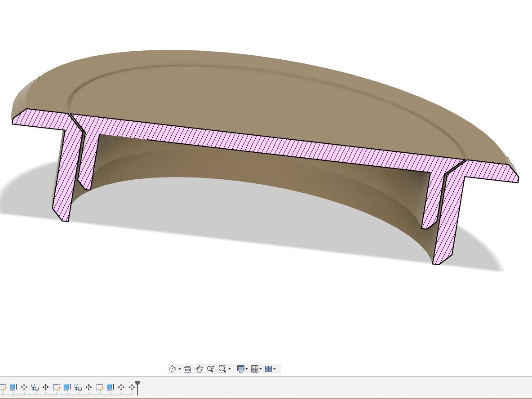The image size is (532, 399).
Task: Select the third Move feature in timeline
Action: coord(89,387)
